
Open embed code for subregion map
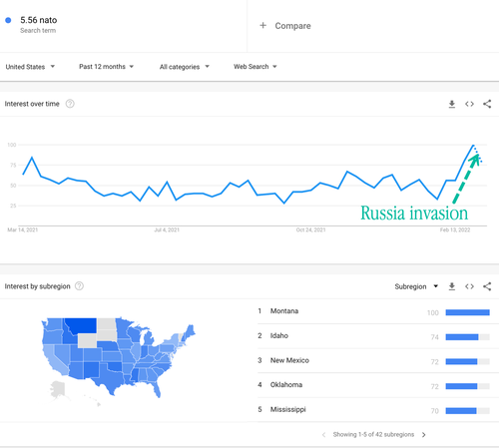pyautogui.click(x=469, y=286)
